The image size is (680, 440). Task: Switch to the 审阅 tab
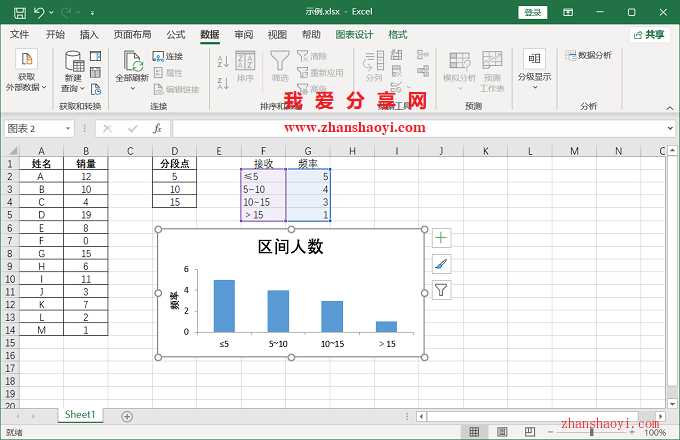pos(244,35)
